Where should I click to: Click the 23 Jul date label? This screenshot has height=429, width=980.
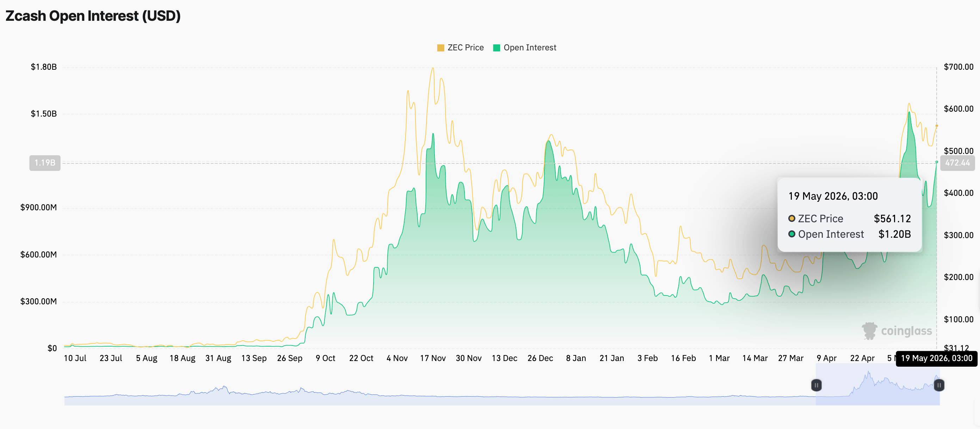coord(111,358)
